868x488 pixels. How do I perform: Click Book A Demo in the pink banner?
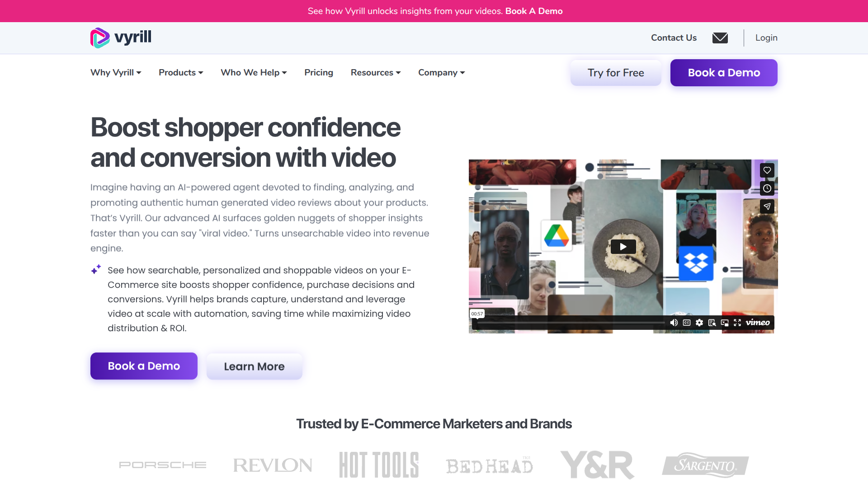pyautogui.click(x=534, y=11)
